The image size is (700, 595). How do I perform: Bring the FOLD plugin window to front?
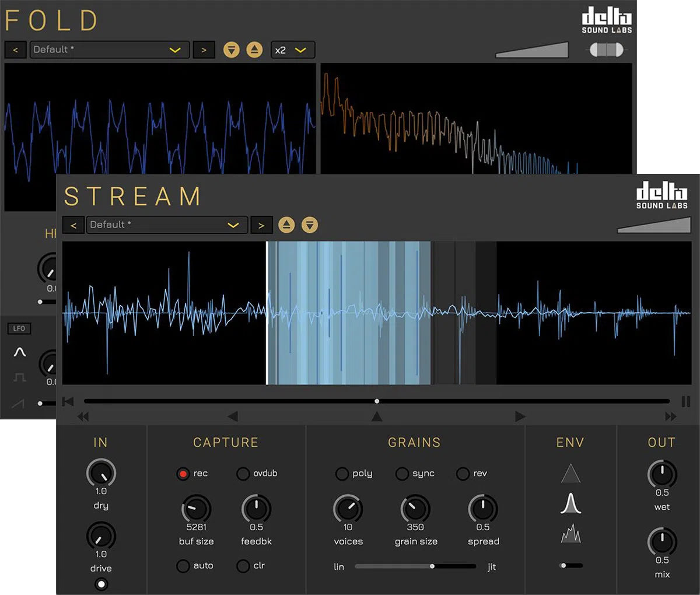(x=51, y=19)
